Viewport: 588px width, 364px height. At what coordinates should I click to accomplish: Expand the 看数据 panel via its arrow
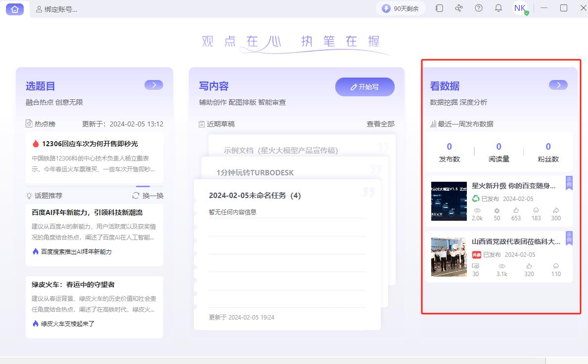point(558,85)
